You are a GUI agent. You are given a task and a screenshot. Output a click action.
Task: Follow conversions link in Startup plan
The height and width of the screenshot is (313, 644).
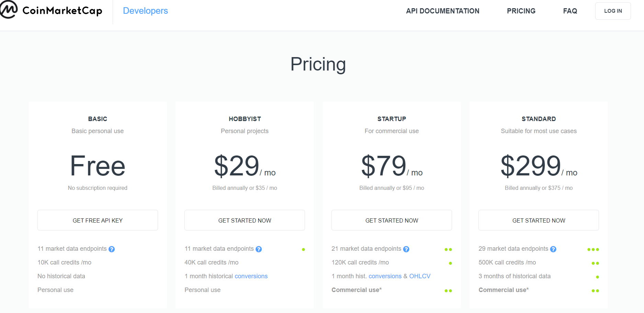point(385,276)
